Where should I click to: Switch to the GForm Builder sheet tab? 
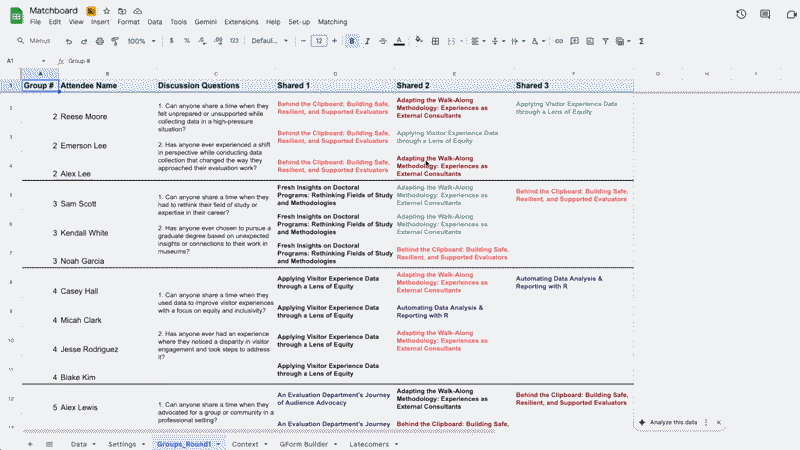click(x=304, y=444)
